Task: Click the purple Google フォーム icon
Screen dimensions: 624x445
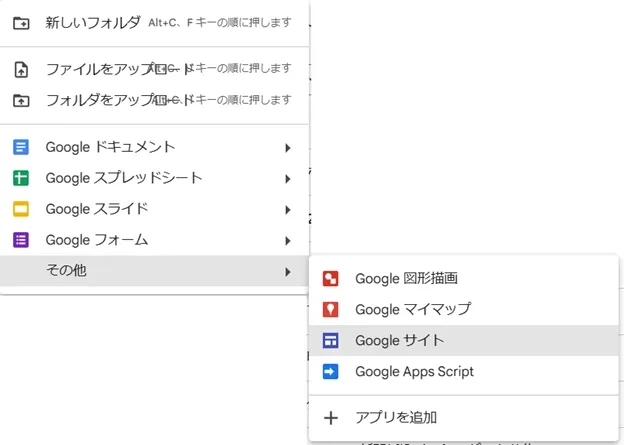Action: coord(21,240)
